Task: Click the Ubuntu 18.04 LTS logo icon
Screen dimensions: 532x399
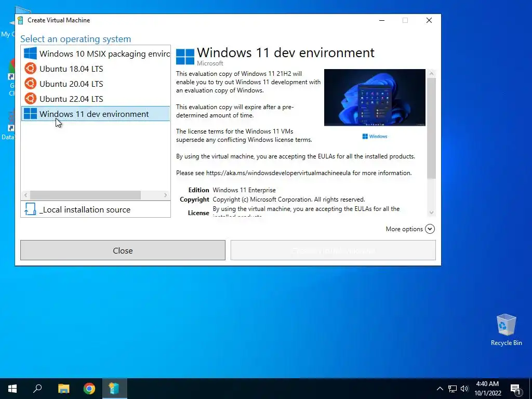Action: (30, 69)
